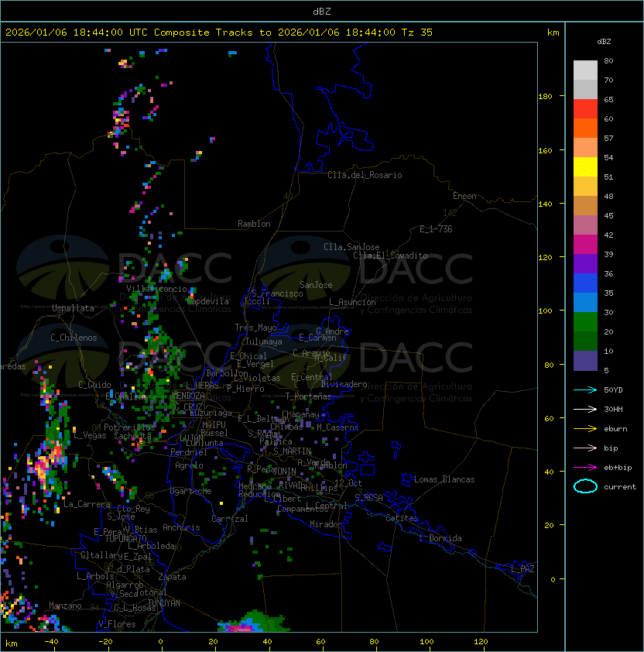Click the 'dBZ' legend heading
The image size is (644, 652).
click(x=604, y=42)
